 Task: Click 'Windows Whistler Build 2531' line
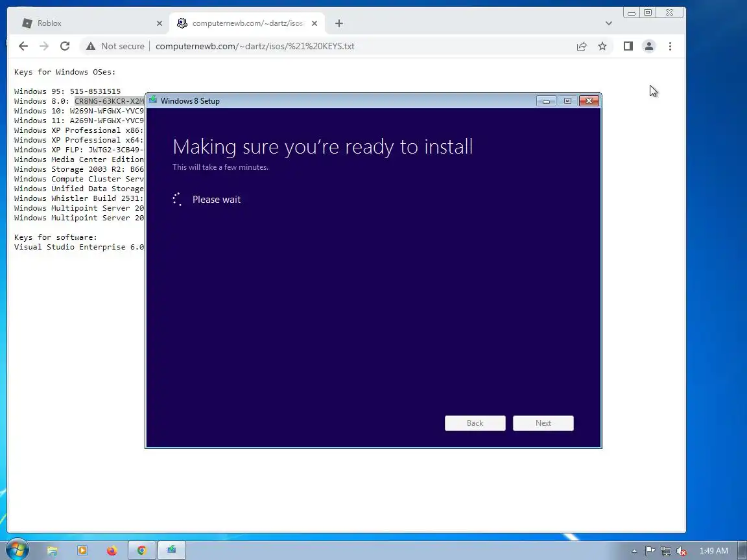tap(78, 198)
